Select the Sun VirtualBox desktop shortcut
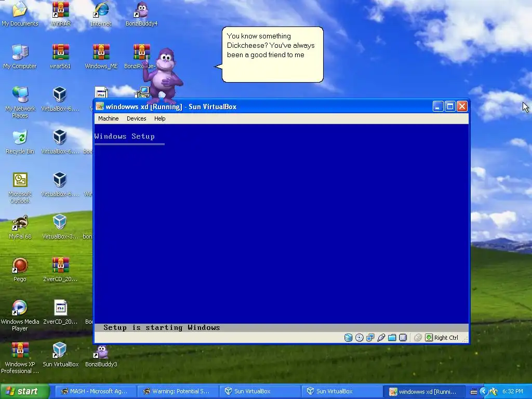The image size is (532, 399). coord(60,355)
